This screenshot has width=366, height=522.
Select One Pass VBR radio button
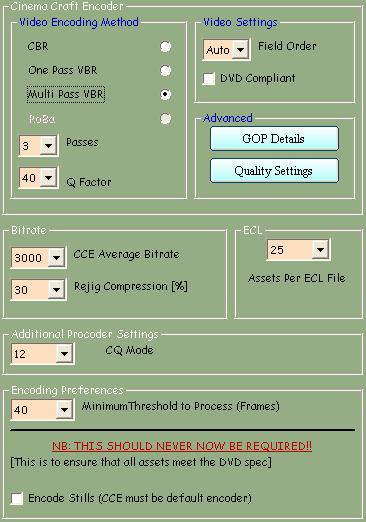pyautogui.click(x=165, y=70)
